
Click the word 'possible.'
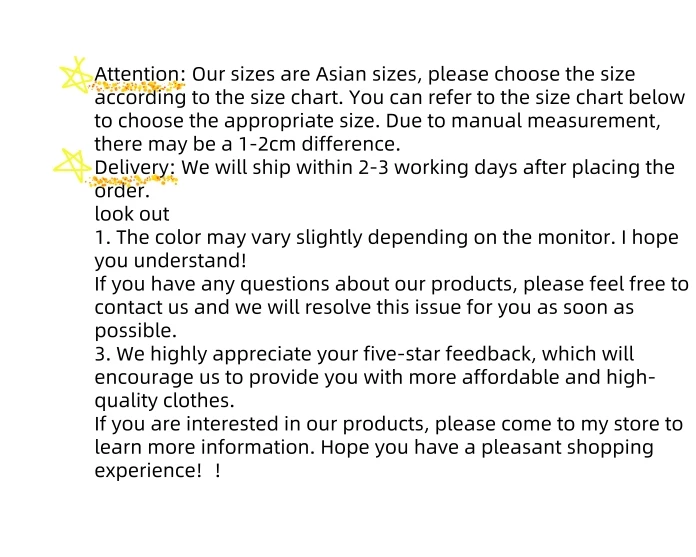coord(135,331)
